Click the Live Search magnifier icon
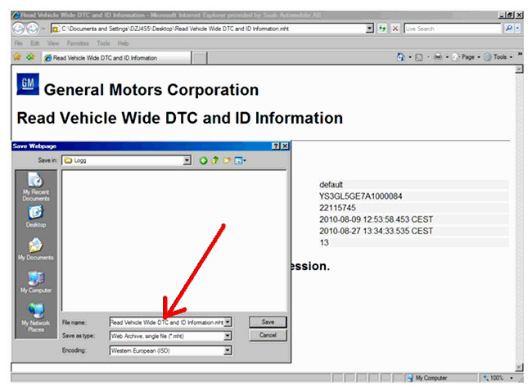 coord(508,29)
